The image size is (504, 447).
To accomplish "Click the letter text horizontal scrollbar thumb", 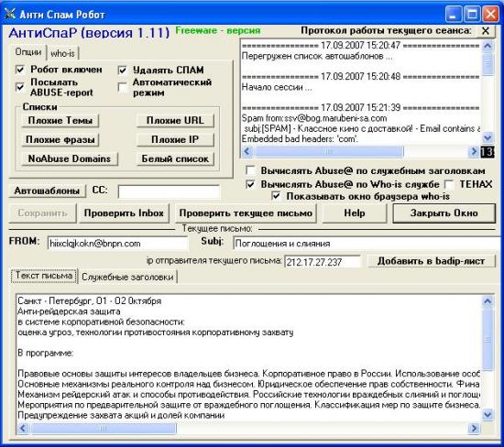I will coord(104,428).
